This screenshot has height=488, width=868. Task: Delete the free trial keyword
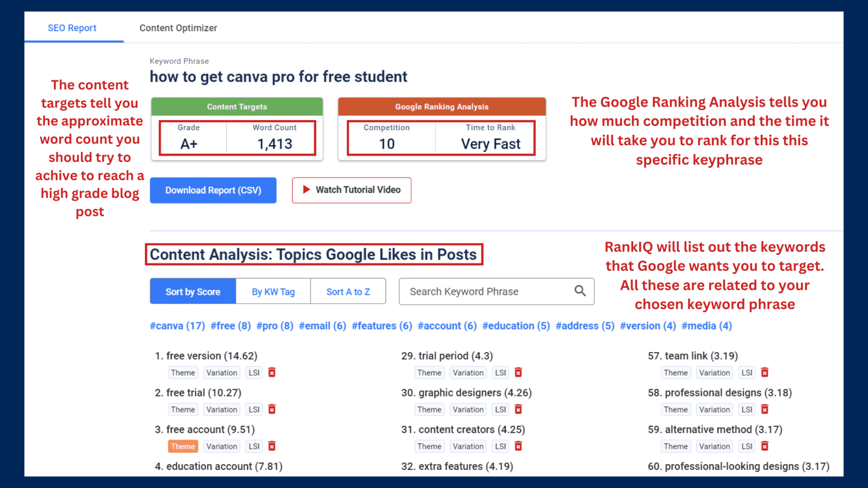click(x=272, y=409)
